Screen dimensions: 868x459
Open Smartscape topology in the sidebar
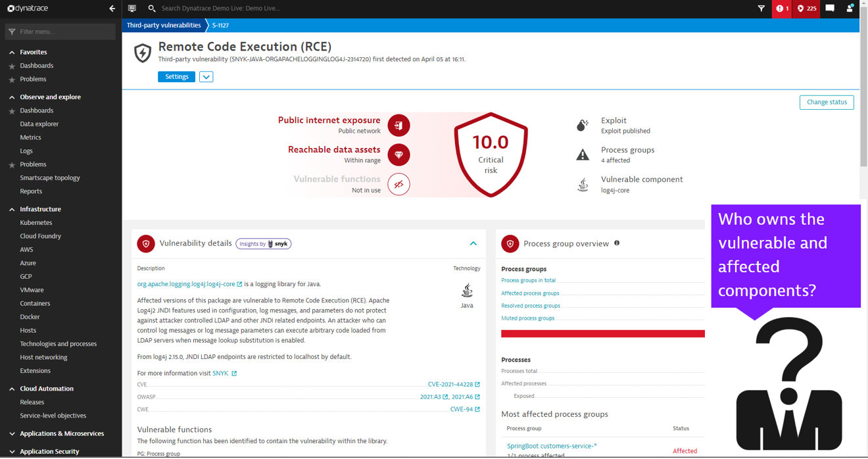[x=50, y=178]
